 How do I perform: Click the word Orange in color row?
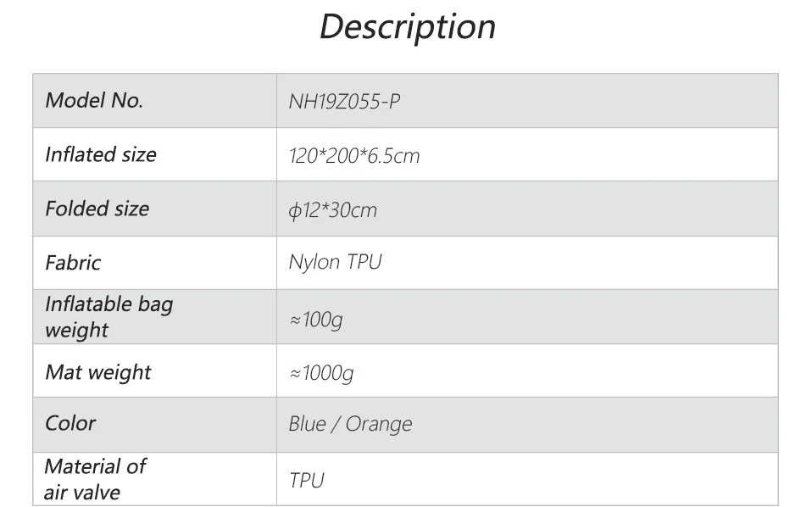(x=379, y=425)
